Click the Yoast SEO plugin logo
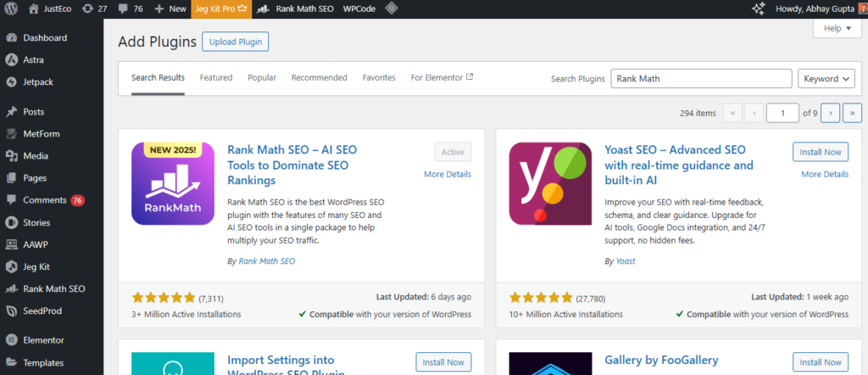 click(550, 182)
